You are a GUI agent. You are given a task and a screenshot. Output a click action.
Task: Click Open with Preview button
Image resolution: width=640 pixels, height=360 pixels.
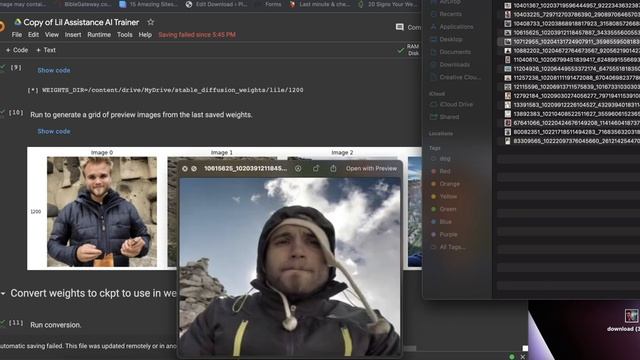371,168
